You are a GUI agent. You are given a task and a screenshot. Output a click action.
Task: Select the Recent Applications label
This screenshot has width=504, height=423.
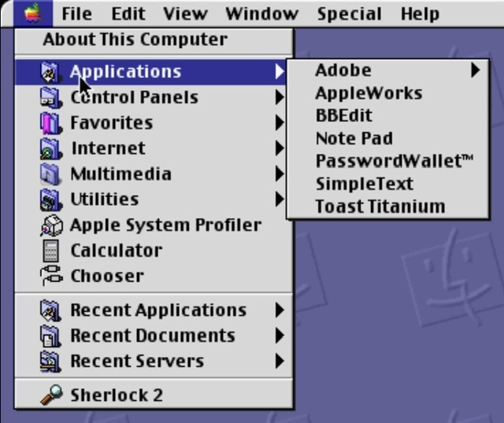click(158, 310)
